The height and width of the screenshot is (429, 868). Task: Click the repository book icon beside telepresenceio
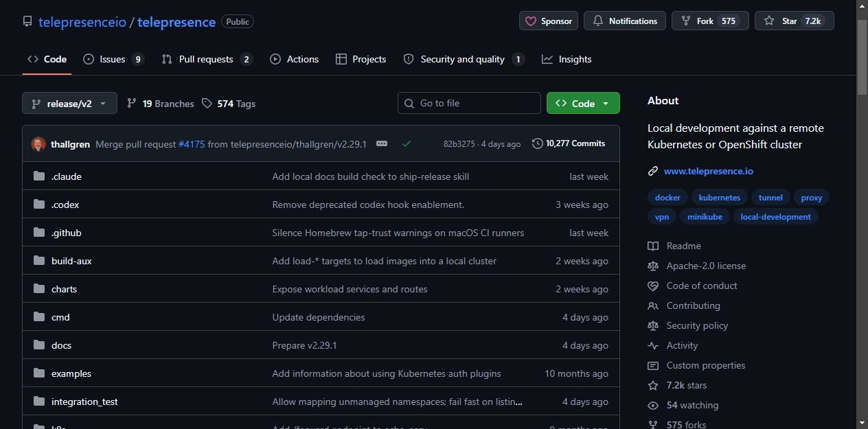tap(27, 21)
